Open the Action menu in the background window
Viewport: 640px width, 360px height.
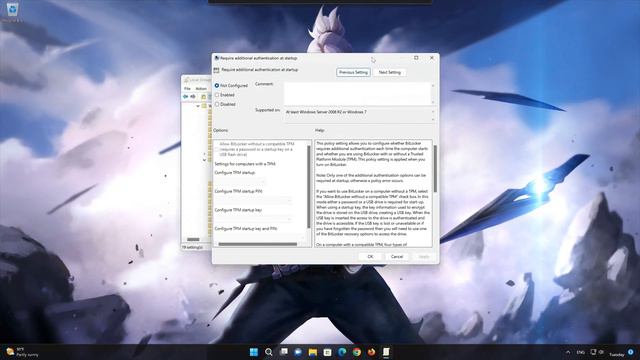tap(201, 89)
